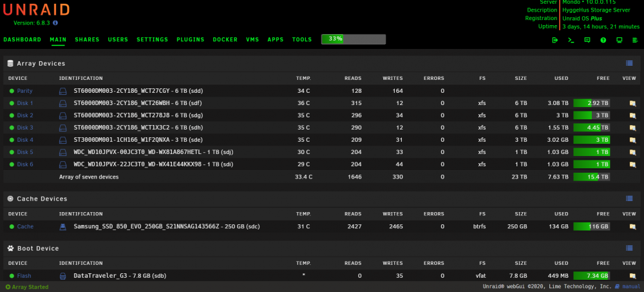The height and width of the screenshot is (292, 644).
Task: Browse Disk 3 via its folder view icon
Action: 632,128
